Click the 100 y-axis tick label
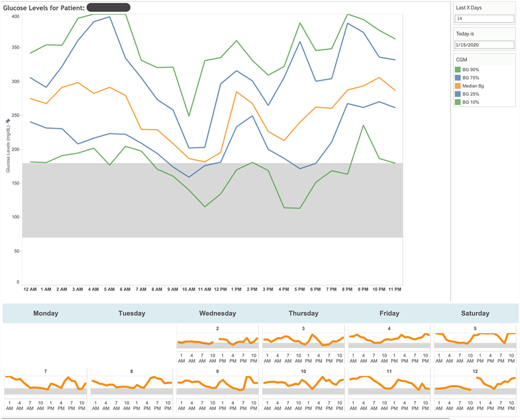This screenshot has height=420, width=520. (16, 217)
